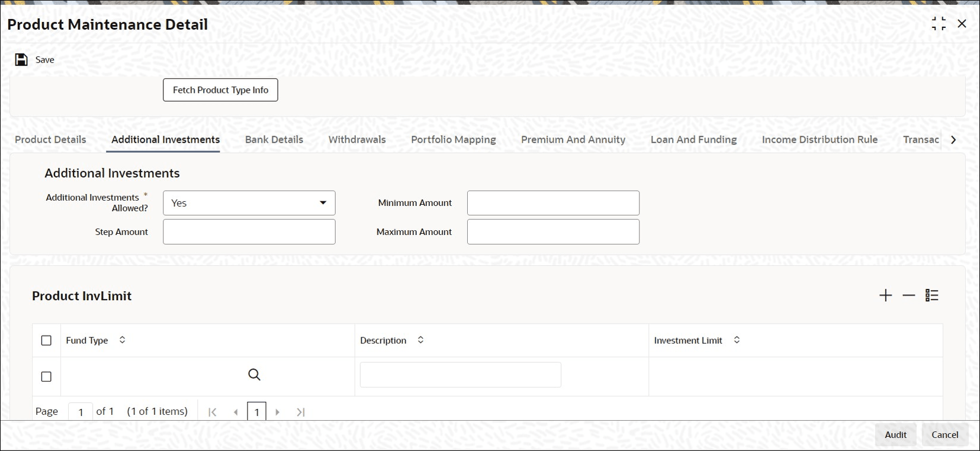Check the first Fund Type row checkbox
Image resolution: width=980 pixels, height=451 pixels.
point(46,376)
